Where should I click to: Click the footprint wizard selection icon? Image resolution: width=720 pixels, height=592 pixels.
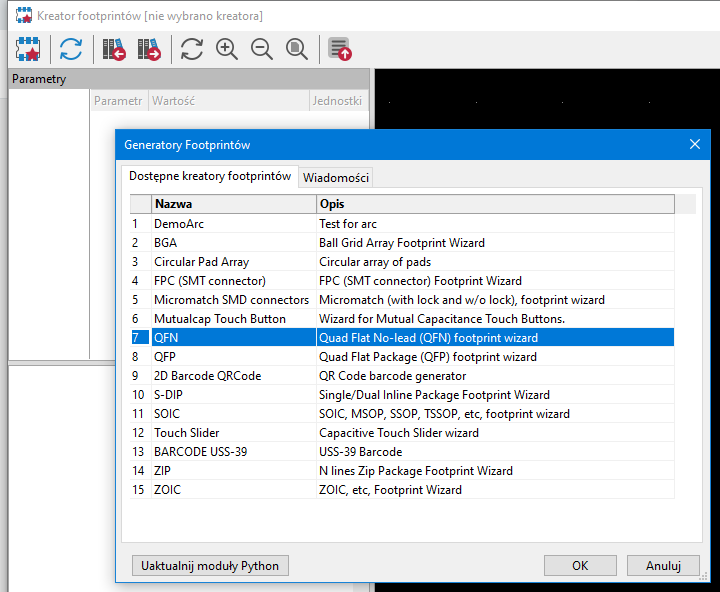tap(27, 49)
